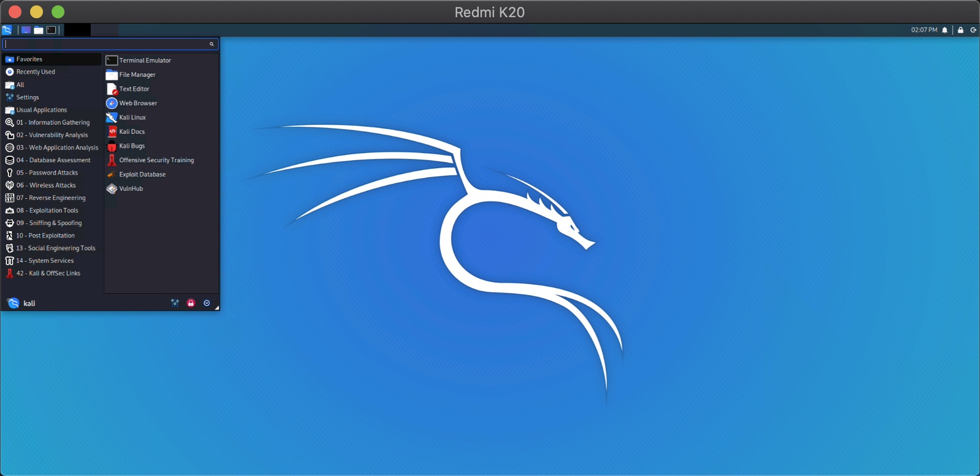Open Kali Docs entry
980x476 pixels.
coord(161,132)
